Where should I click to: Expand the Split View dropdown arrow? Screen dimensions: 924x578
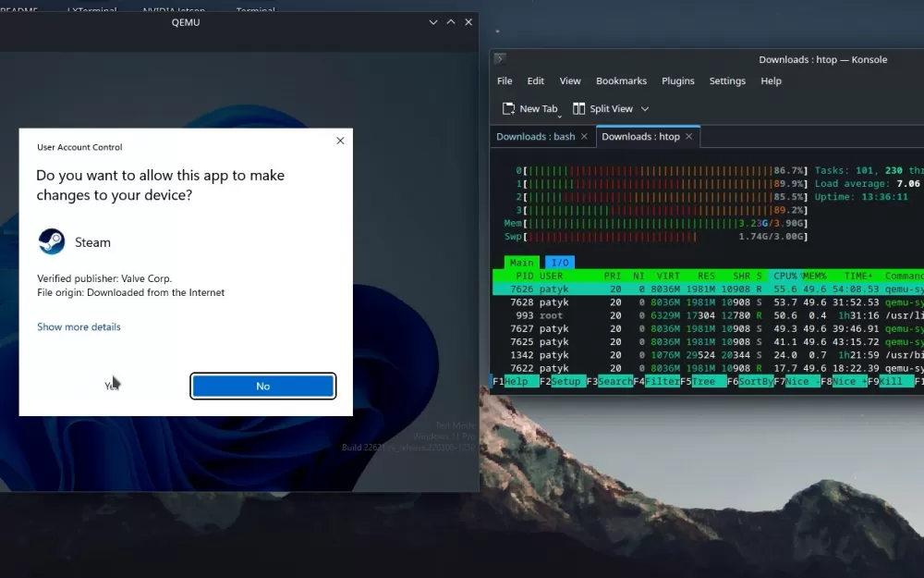[x=645, y=108]
